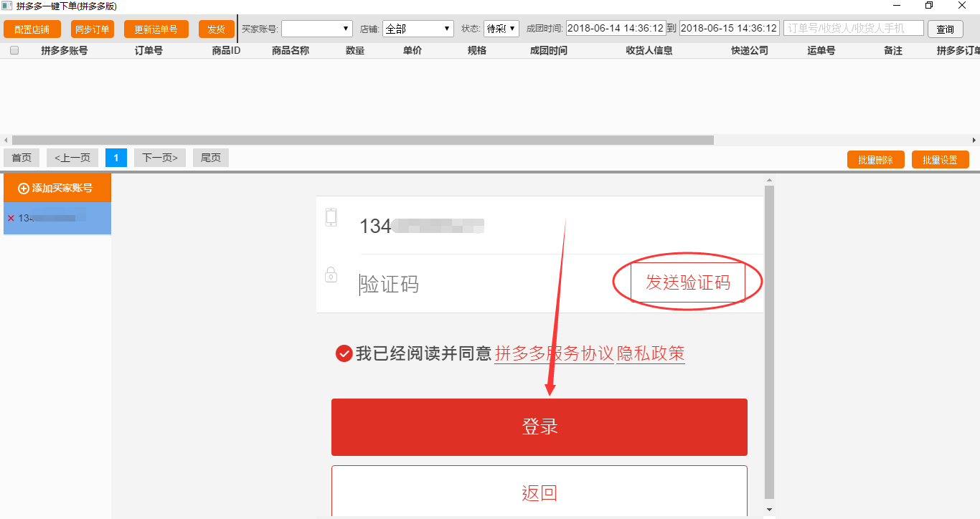Click the login panel vertical scrollbar
The height and width of the screenshot is (519, 980).
coord(770,343)
